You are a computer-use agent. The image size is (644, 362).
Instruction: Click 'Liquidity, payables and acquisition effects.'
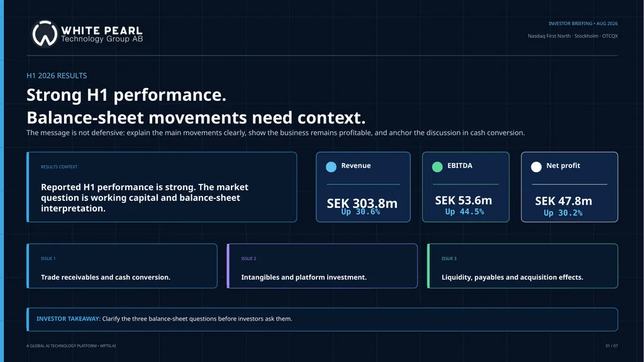[512, 277]
